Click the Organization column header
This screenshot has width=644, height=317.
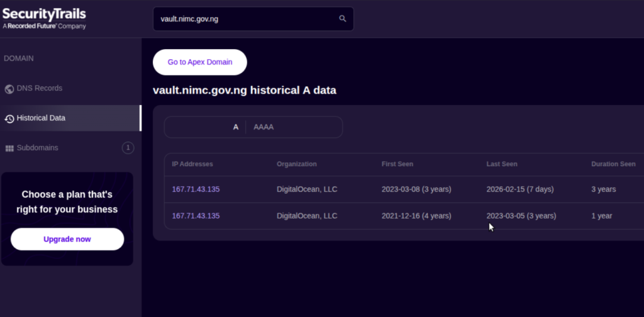coord(296,164)
